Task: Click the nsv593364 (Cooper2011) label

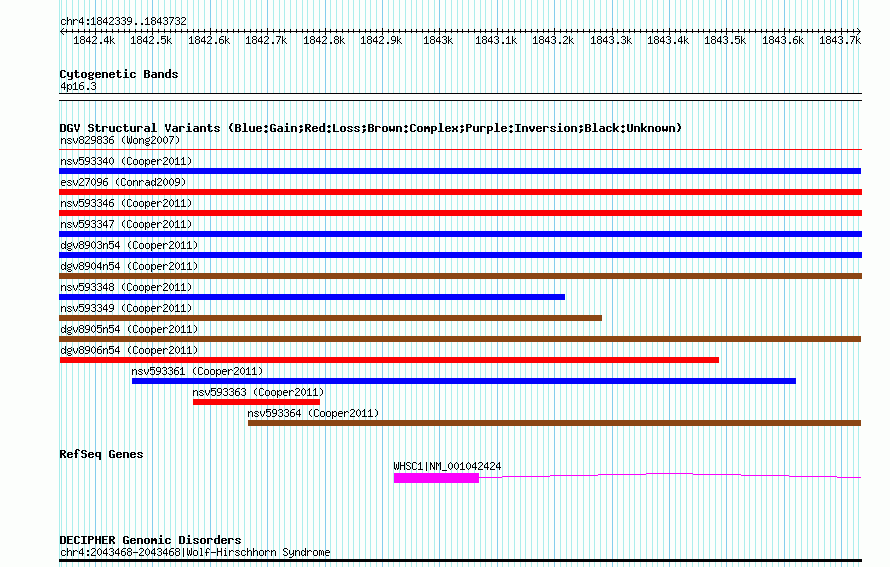Action: [x=313, y=413]
